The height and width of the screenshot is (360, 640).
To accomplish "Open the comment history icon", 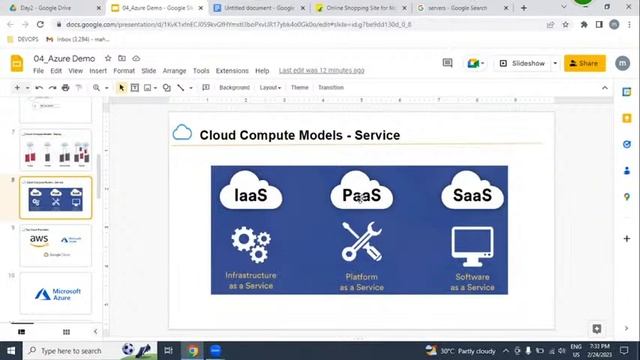I will [x=447, y=63].
